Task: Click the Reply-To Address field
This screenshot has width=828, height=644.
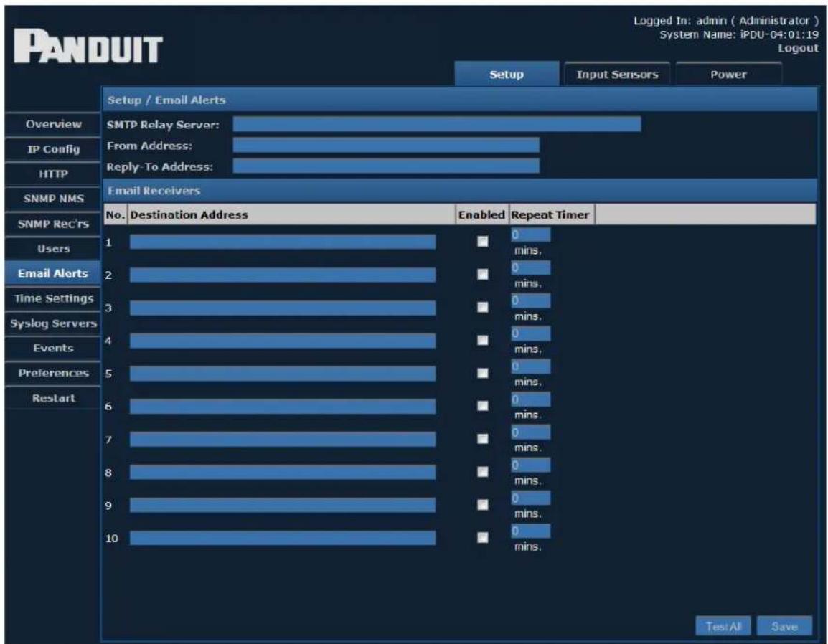Action: click(386, 166)
